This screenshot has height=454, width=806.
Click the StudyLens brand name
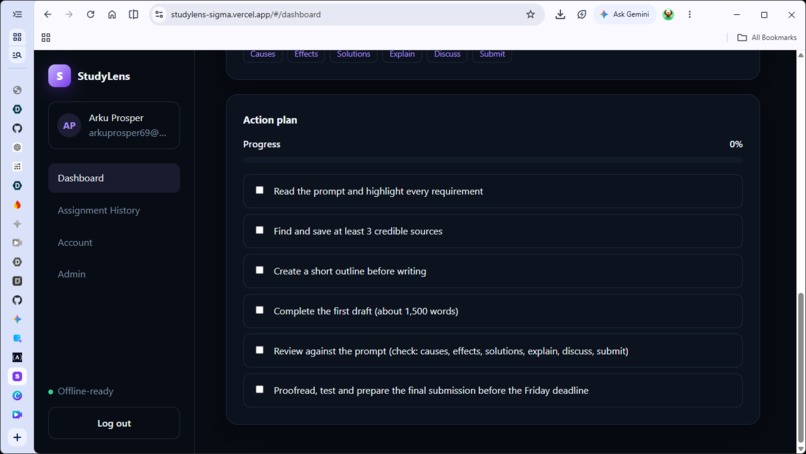click(104, 76)
